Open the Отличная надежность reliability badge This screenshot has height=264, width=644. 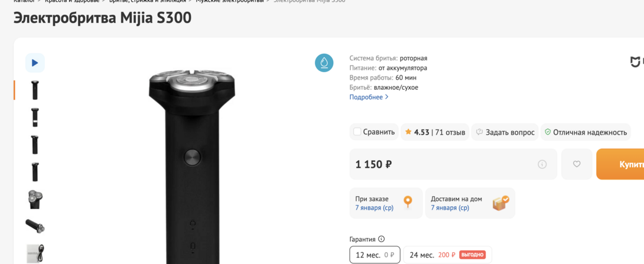pyautogui.click(x=586, y=132)
